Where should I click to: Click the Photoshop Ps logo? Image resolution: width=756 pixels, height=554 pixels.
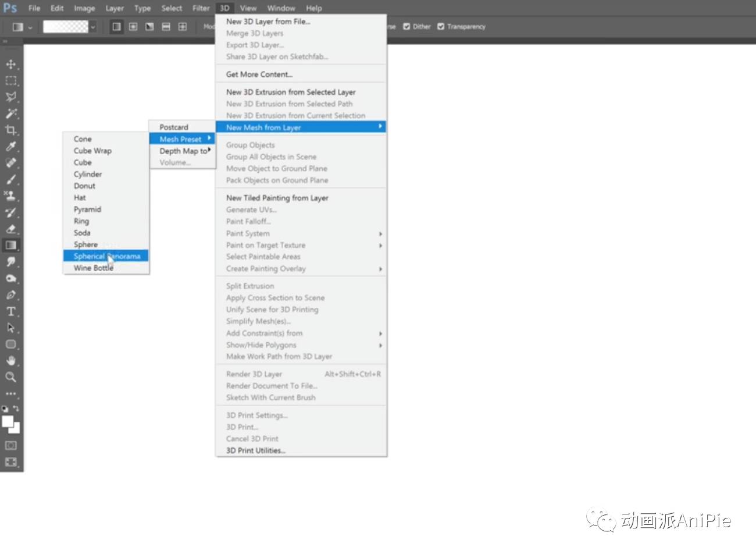pos(10,8)
